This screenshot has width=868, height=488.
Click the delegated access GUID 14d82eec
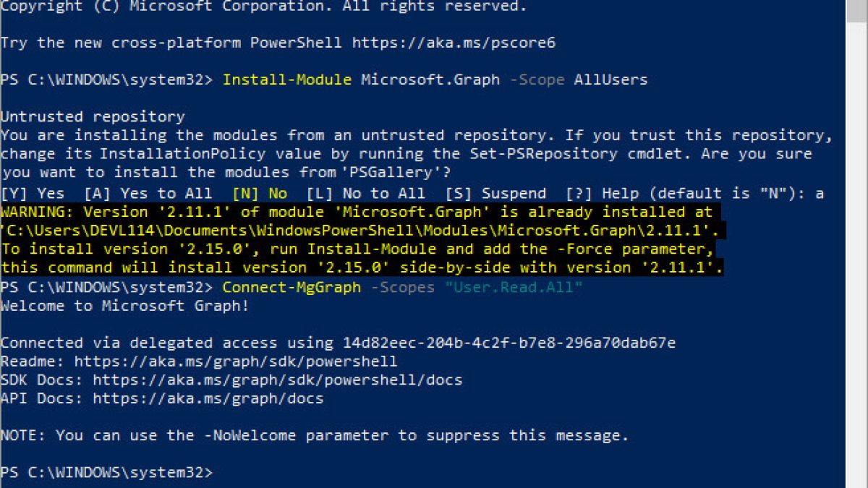tap(505, 343)
